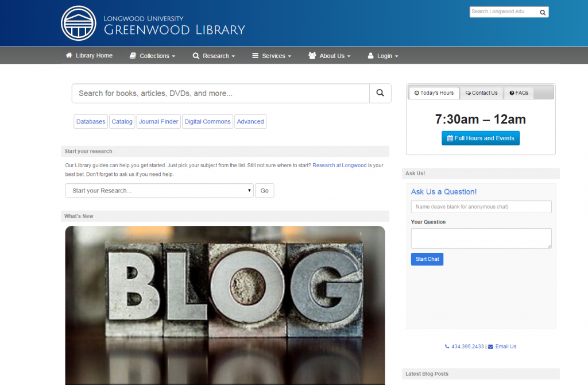Expand the Collections menu
The width and height of the screenshot is (588, 385).
tap(153, 56)
